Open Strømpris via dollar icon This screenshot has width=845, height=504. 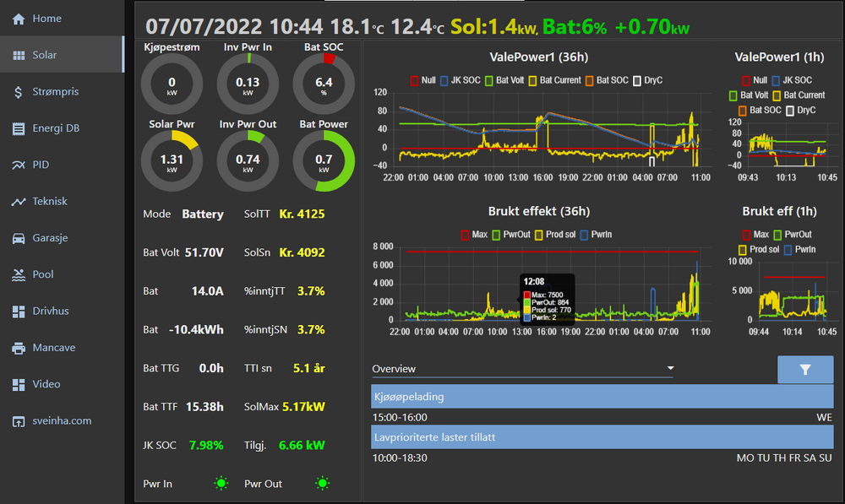(18, 92)
